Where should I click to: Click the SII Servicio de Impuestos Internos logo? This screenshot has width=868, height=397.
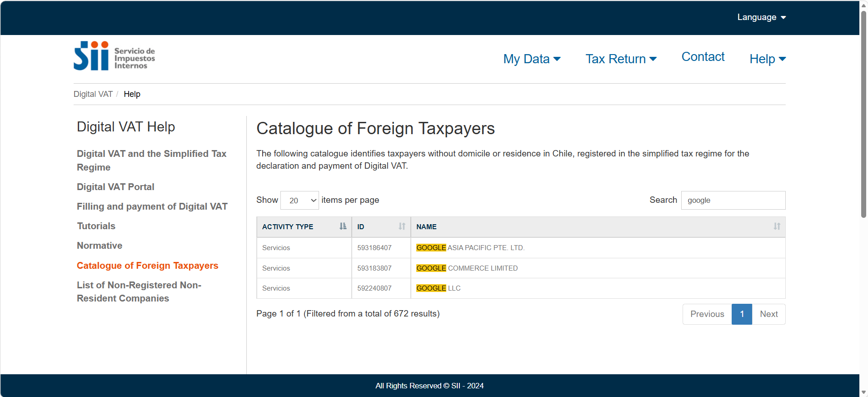coord(115,56)
